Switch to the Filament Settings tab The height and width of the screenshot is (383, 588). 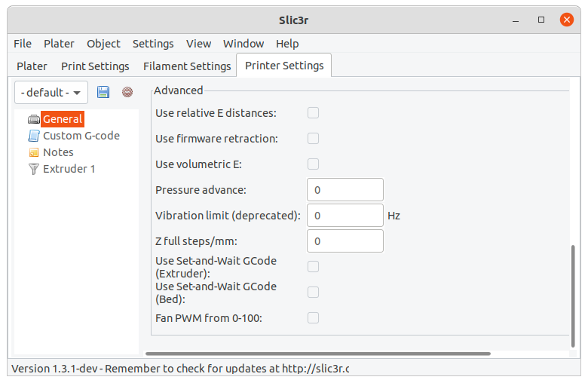pyautogui.click(x=187, y=66)
